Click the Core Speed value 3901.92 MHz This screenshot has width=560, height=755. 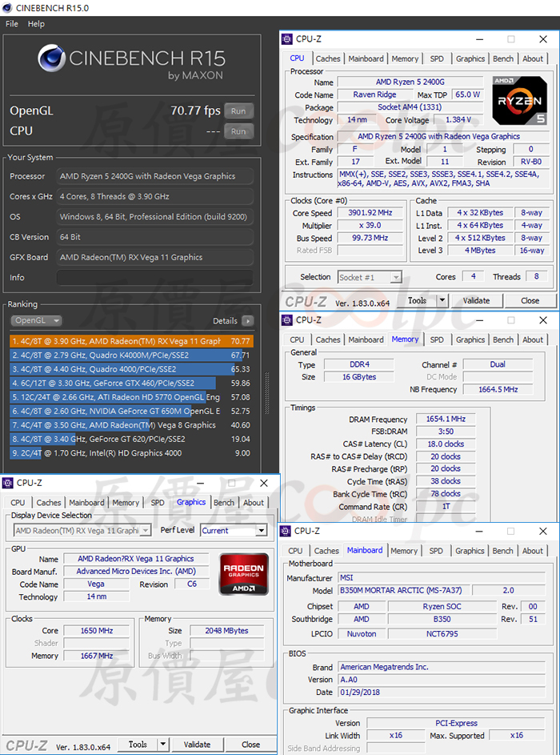coord(370,212)
